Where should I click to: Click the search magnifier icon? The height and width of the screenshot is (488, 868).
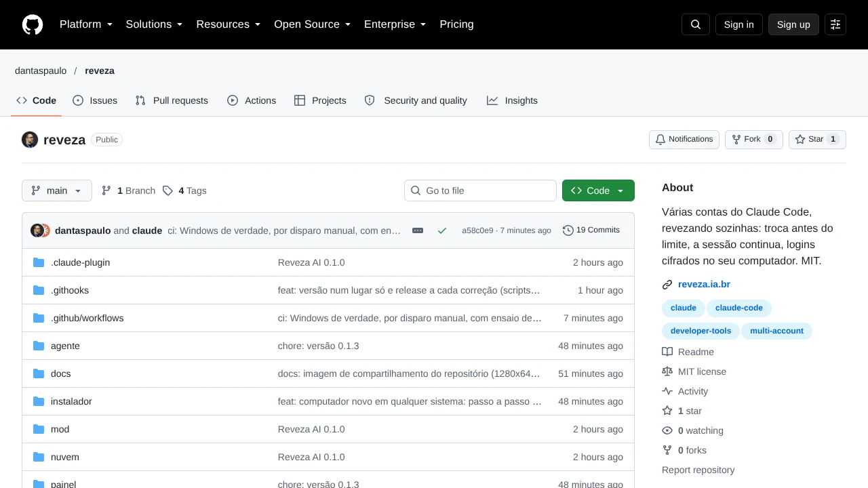click(696, 24)
